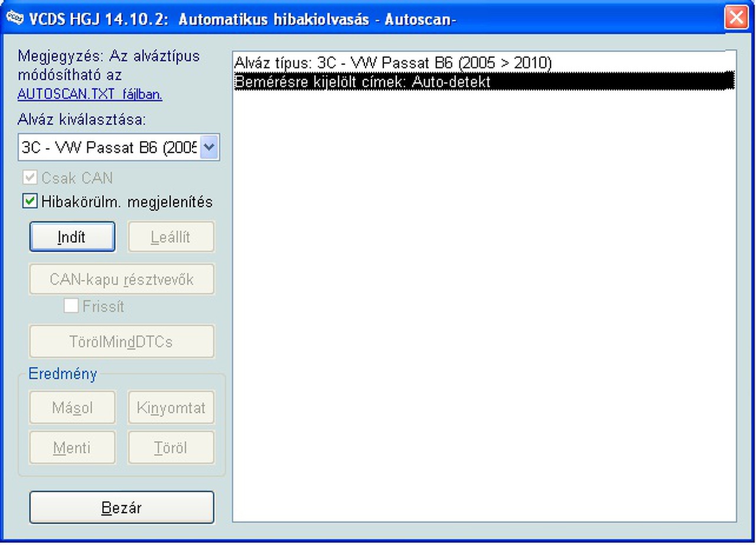
Task: Click the Másol button
Action: (73, 407)
